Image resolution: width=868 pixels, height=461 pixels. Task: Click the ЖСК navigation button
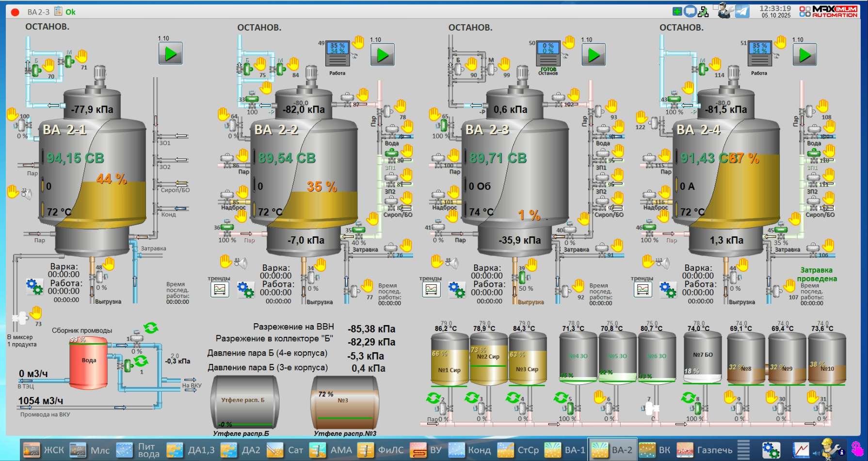click(44, 450)
